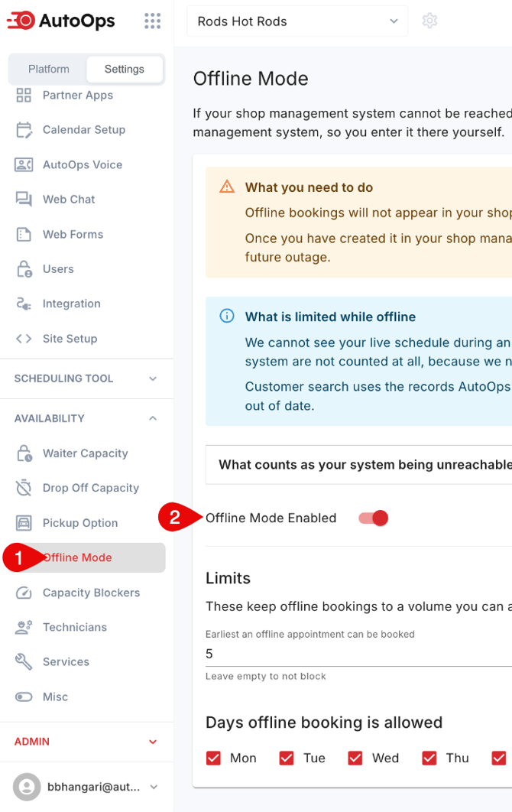Viewport: 512px width, 812px height.
Task: Click the Site Setup code icon
Action: pyautogui.click(x=24, y=339)
